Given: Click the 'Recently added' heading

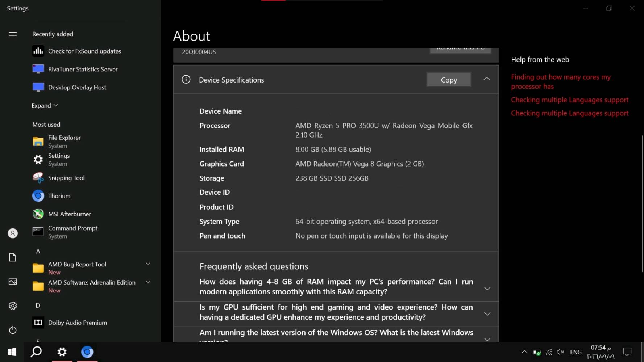Looking at the screenshot, I should (53, 34).
